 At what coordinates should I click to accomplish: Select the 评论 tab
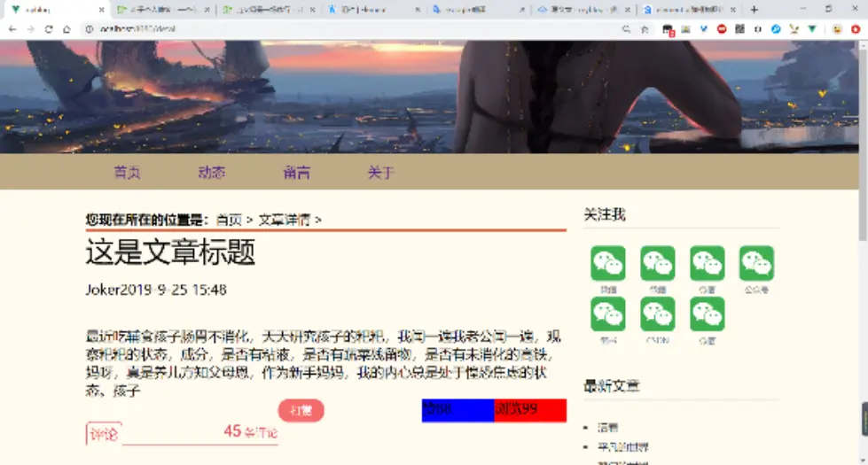coord(104,434)
